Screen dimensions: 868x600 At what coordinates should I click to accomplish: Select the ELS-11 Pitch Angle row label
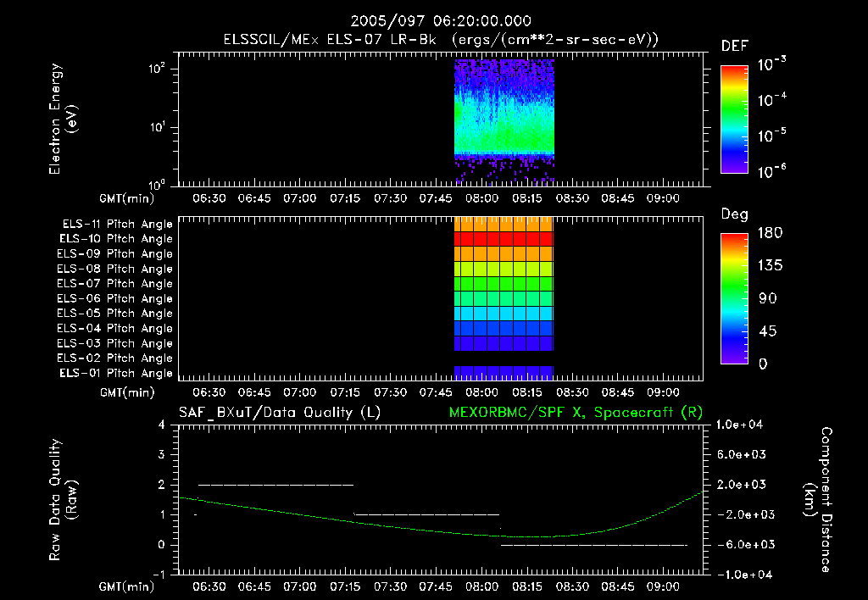(117, 225)
